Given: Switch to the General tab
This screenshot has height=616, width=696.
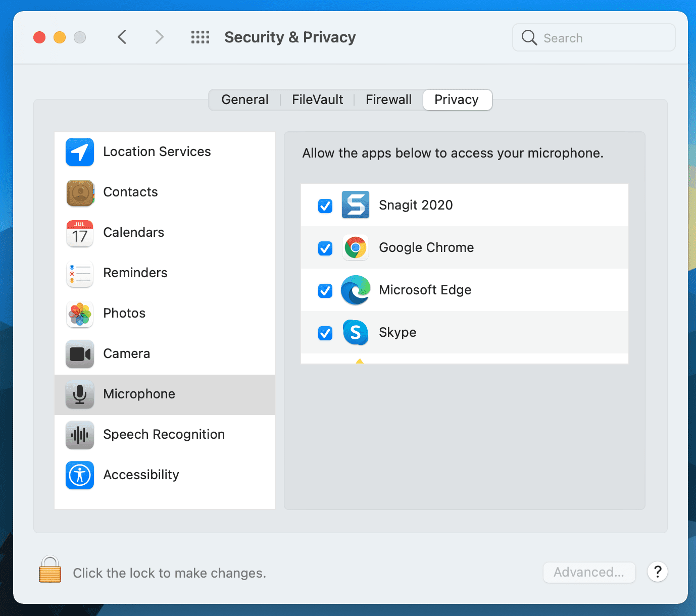Looking at the screenshot, I should point(245,99).
